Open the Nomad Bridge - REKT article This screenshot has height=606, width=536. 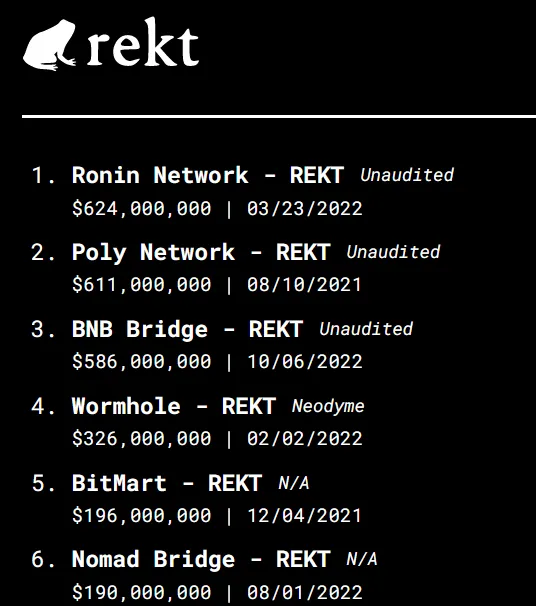pyautogui.click(x=201, y=559)
